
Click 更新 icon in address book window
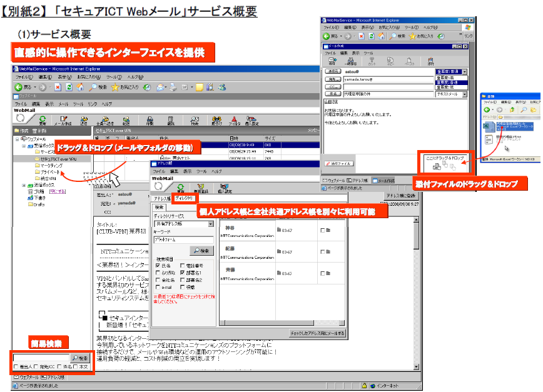(180, 188)
